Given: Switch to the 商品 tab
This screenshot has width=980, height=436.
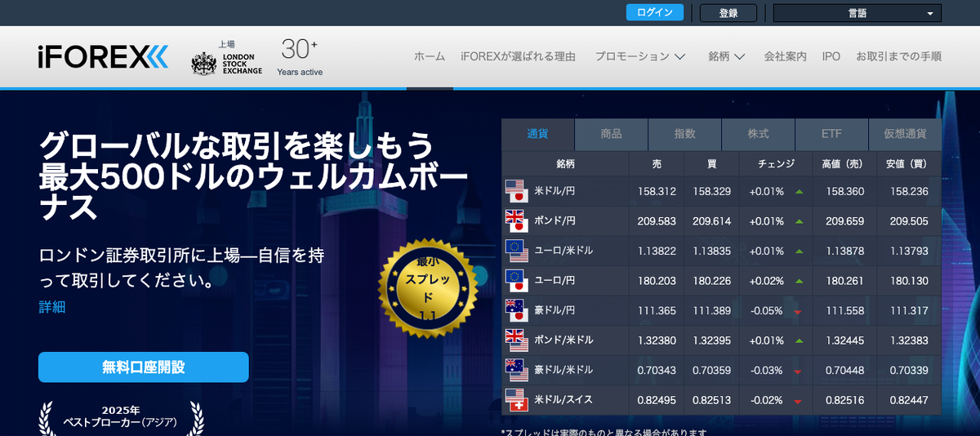Looking at the screenshot, I should (x=611, y=134).
